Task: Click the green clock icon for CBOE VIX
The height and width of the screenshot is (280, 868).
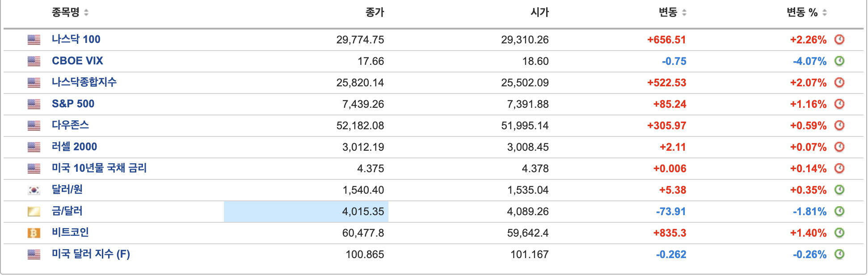Action: click(839, 61)
